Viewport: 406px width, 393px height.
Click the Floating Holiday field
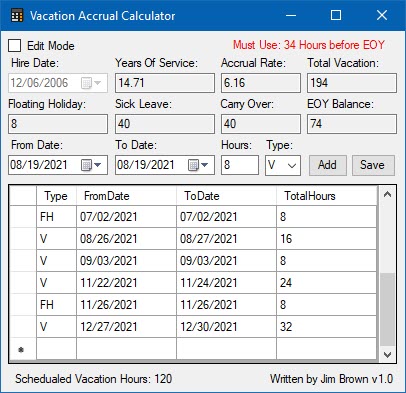[58, 124]
